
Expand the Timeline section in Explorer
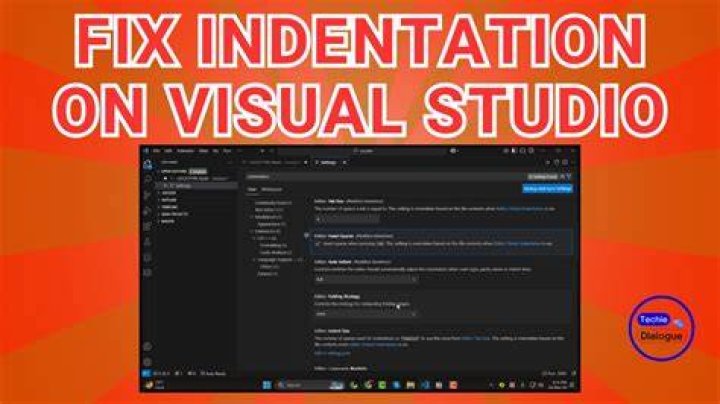point(169,207)
